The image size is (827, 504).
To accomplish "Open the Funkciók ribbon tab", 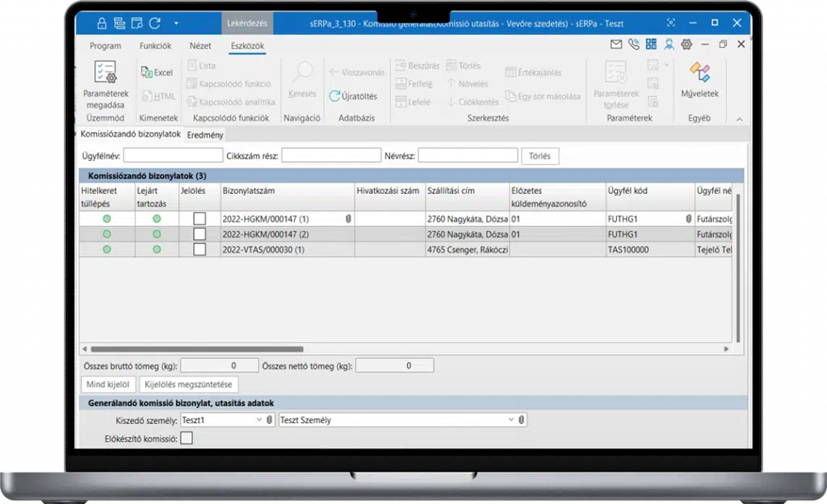I will pyautogui.click(x=155, y=46).
